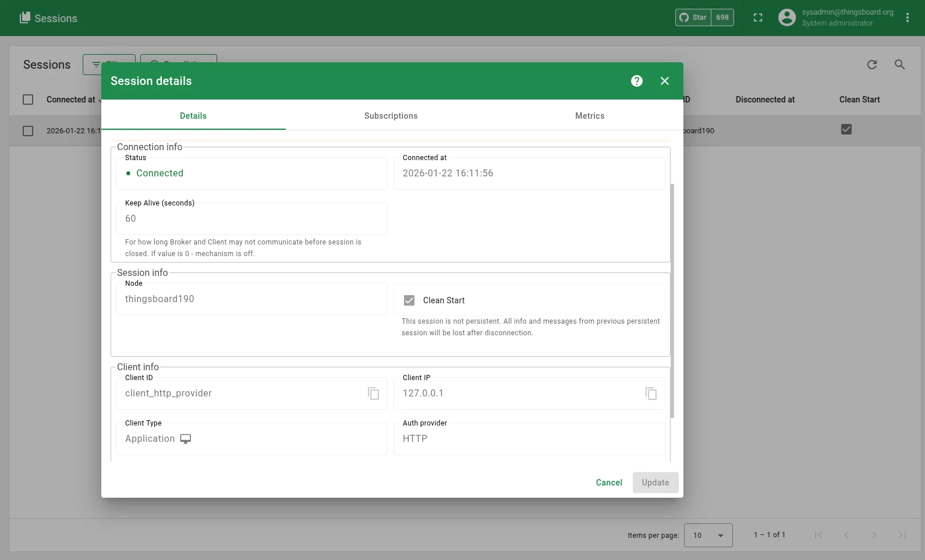Click the dialog's vertical scrollbar
The width and height of the screenshot is (925, 560).
tap(672, 301)
